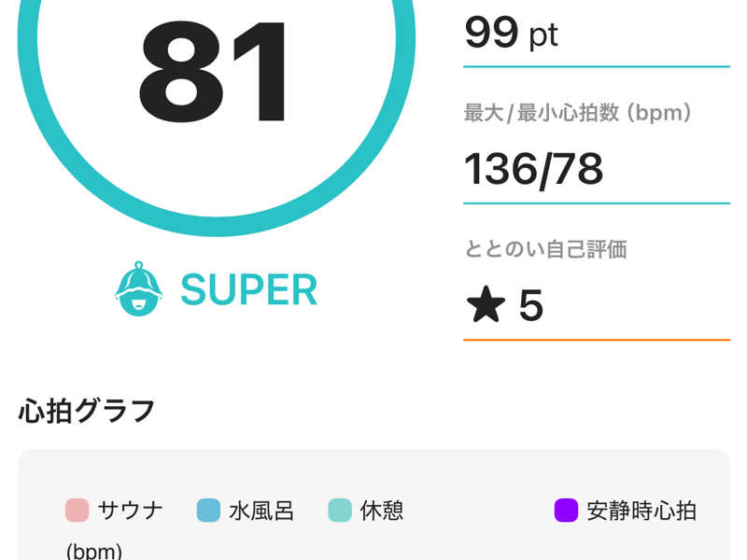Tap the 136/78 heart rate value

click(x=533, y=169)
